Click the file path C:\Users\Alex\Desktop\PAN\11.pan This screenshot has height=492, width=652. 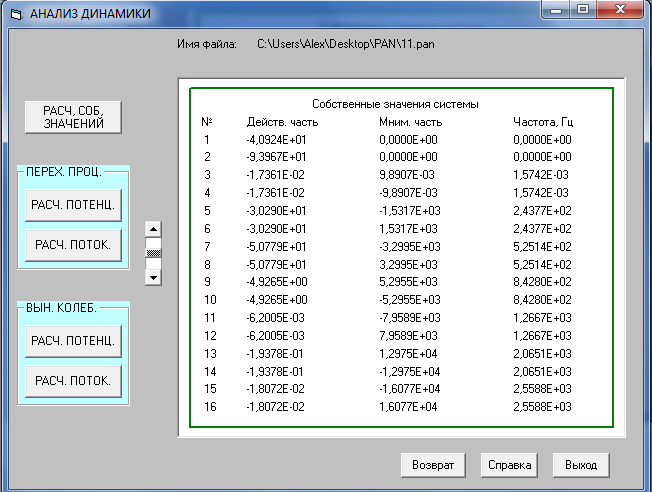pyautogui.click(x=346, y=44)
